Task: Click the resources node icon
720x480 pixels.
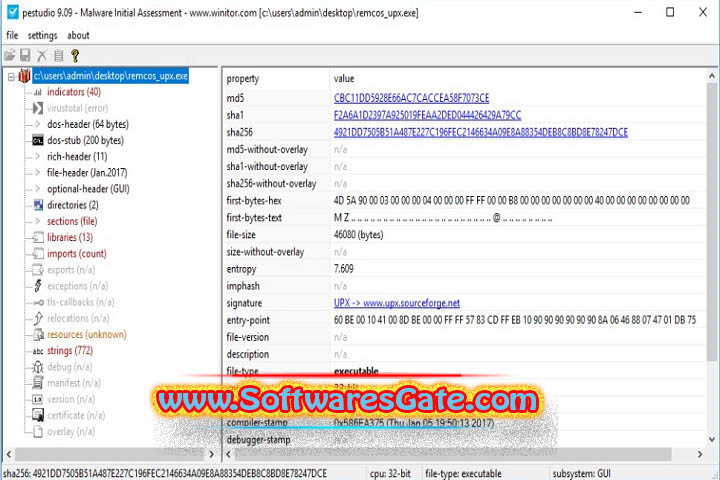Action: (39, 334)
